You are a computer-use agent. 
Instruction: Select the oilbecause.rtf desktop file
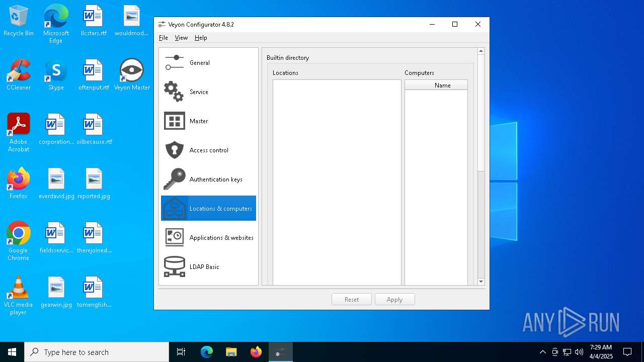[x=94, y=129]
